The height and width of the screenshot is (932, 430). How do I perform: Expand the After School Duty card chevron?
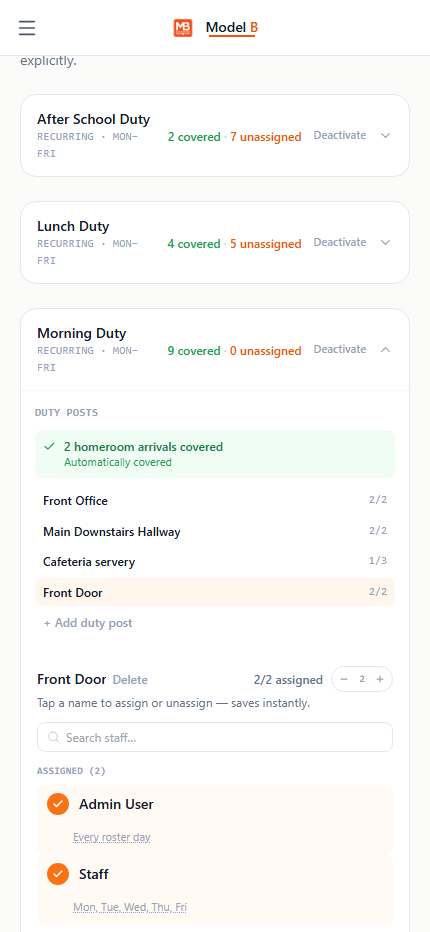385,136
